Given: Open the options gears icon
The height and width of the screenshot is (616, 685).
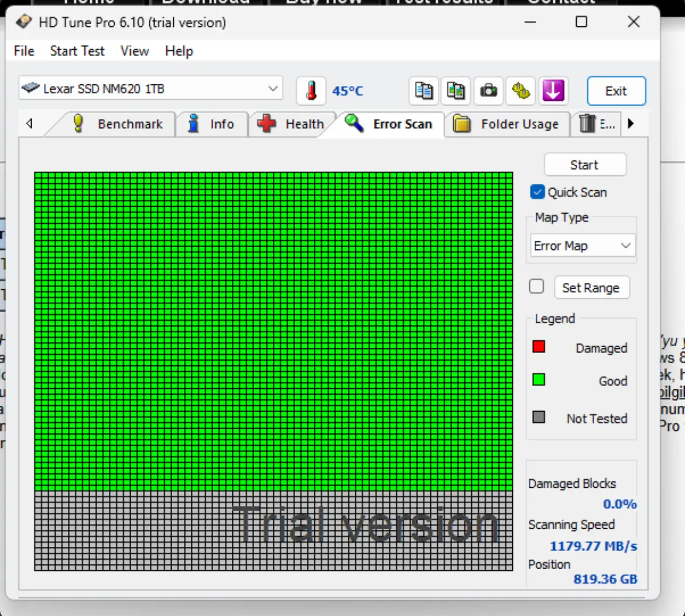Looking at the screenshot, I should (x=520, y=91).
